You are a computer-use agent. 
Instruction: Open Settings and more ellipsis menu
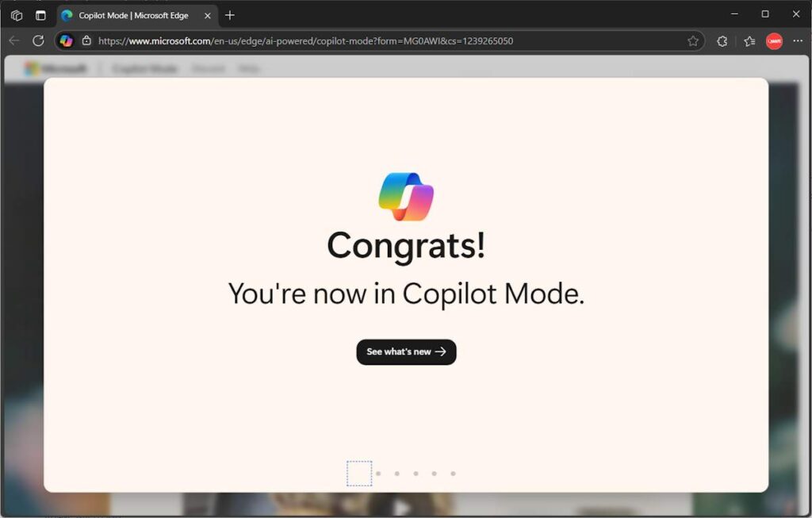tap(798, 40)
